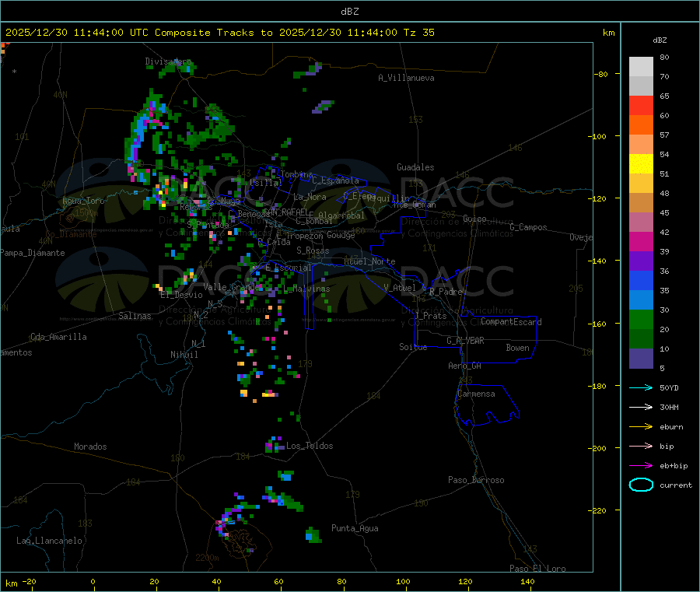Viewport: 700px width, 592px height.
Task: Click the grey 70-80 dBZ color swatch
Action: coord(641,67)
